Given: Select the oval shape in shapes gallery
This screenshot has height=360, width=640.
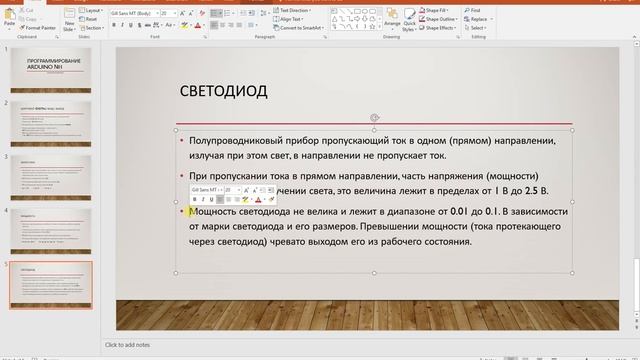Looking at the screenshot, I should point(365,11).
